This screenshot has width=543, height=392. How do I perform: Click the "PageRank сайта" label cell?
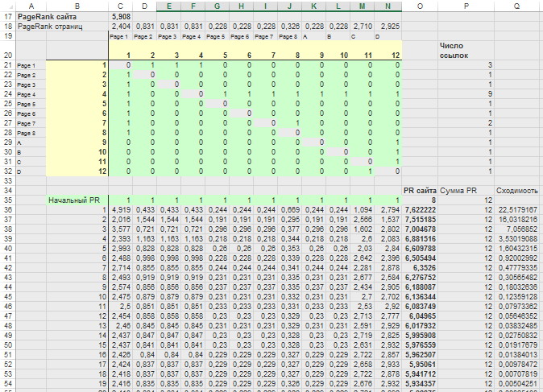[48, 15]
